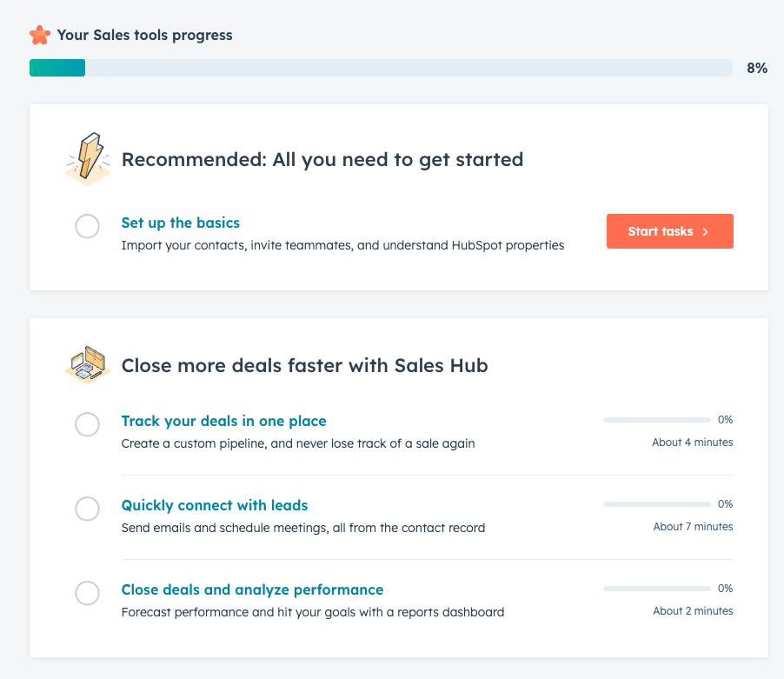Click the Recommended: All you need heading
Image resolution: width=784 pixels, height=679 pixels.
click(x=322, y=160)
